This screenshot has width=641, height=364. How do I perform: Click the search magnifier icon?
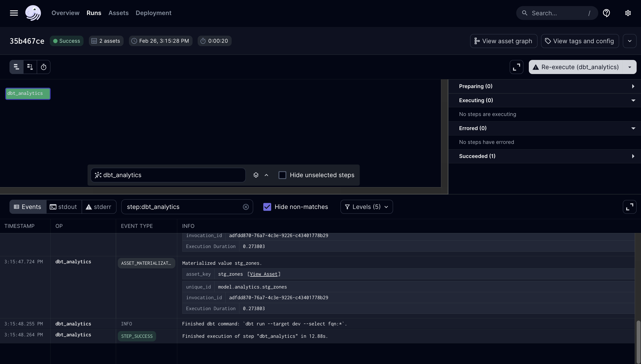coord(525,13)
